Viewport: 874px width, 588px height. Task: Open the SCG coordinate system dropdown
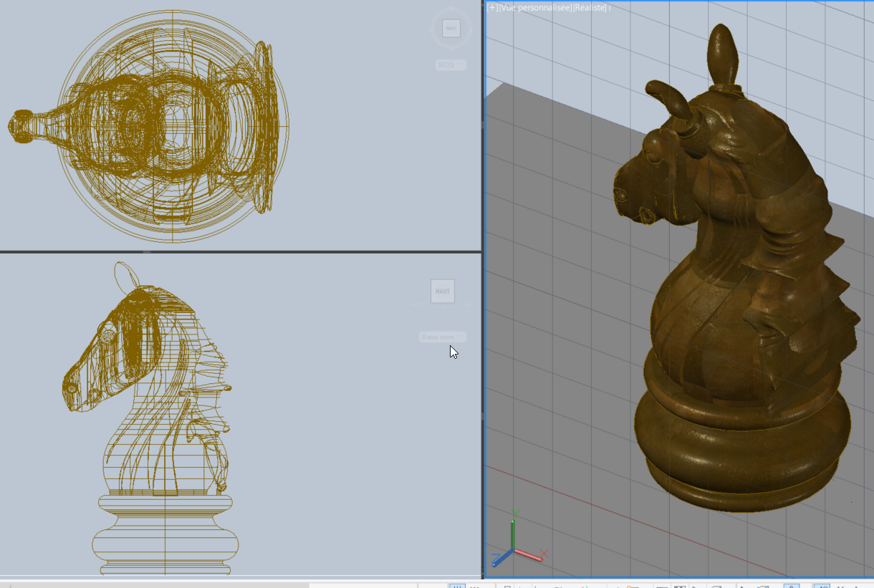tap(451, 65)
